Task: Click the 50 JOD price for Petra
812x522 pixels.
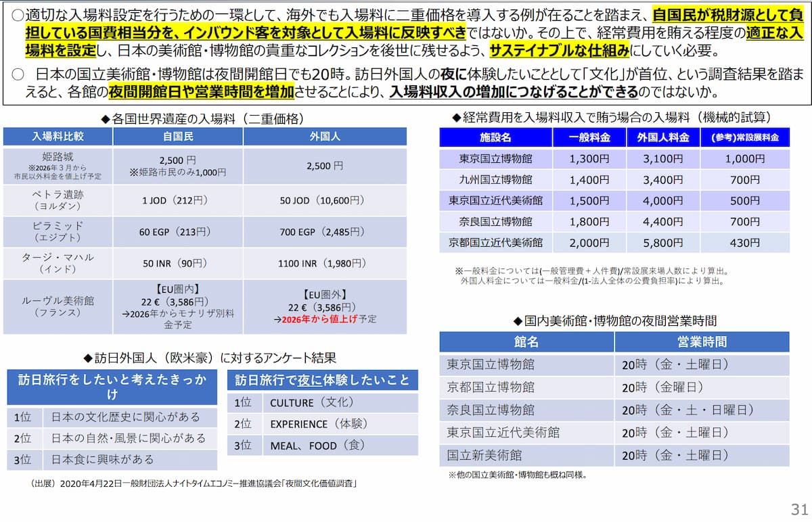Action: (x=325, y=200)
